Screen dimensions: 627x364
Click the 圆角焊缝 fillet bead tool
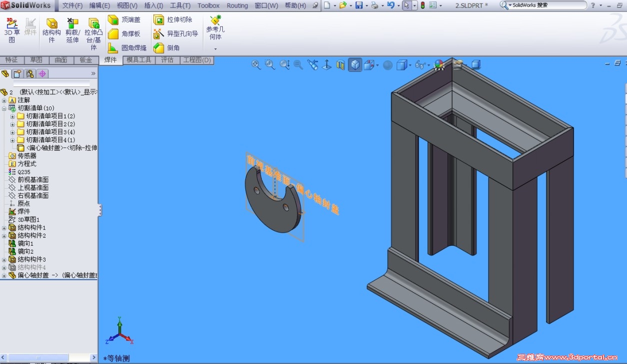click(x=127, y=48)
